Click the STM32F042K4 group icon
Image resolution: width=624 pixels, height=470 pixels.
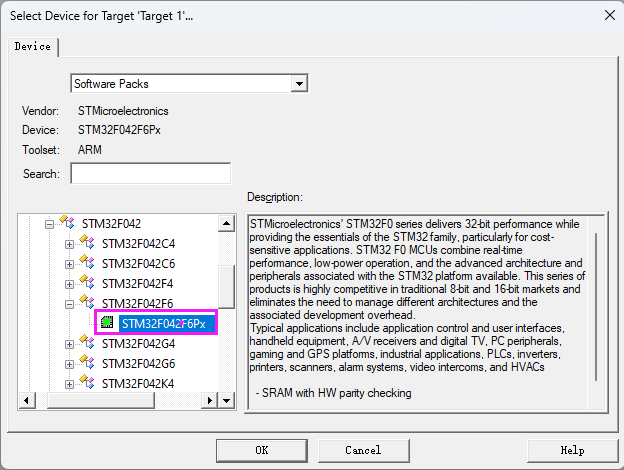pos(87,381)
